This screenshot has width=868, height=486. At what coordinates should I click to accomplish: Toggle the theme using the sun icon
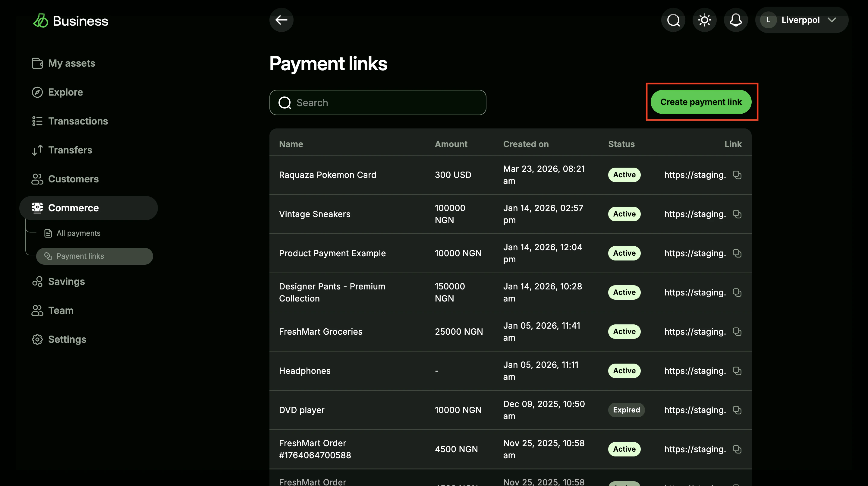[x=704, y=20]
